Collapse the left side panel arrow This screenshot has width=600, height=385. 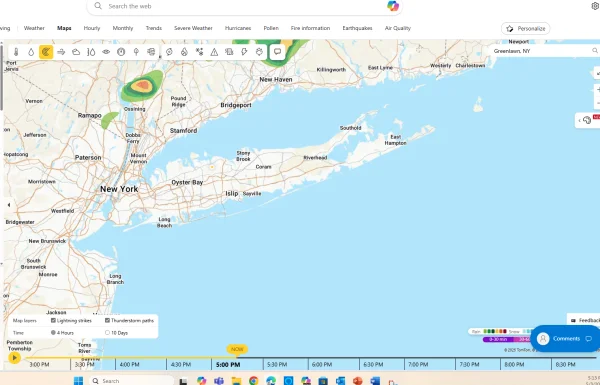click(x=8, y=205)
